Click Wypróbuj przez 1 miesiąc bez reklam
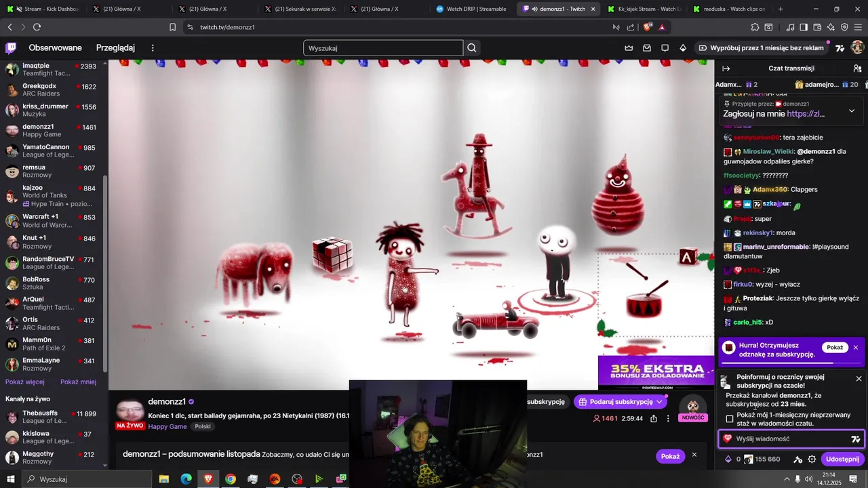 tap(762, 48)
